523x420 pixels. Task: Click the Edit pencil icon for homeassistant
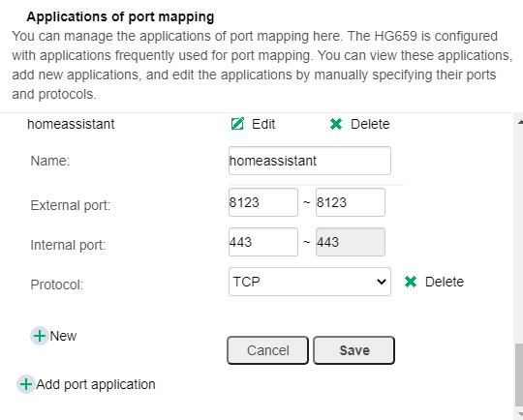tap(237, 124)
